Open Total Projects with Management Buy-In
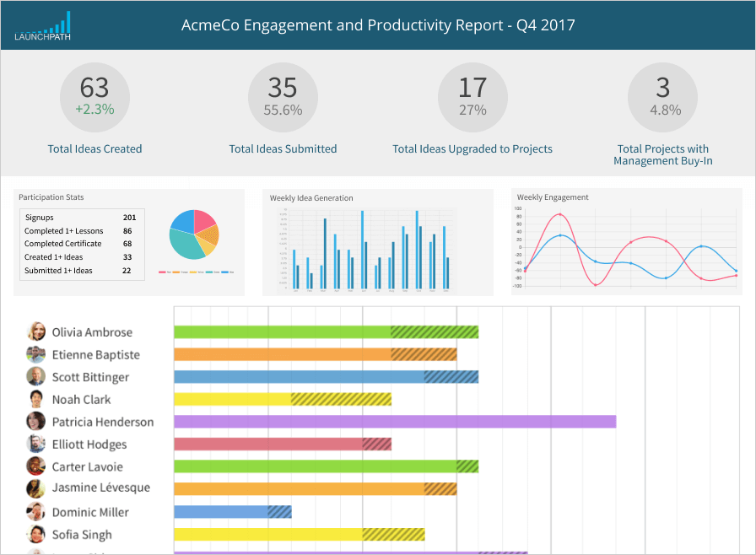 point(663,154)
